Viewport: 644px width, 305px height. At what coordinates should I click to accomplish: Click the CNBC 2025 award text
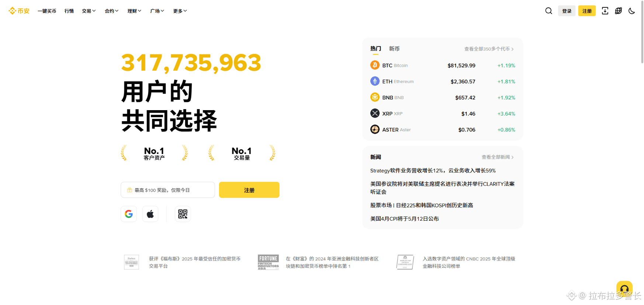[x=469, y=262]
